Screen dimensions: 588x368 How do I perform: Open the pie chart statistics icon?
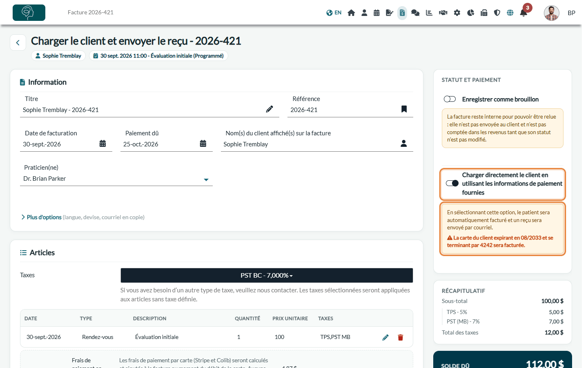click(x=471, y=13)
